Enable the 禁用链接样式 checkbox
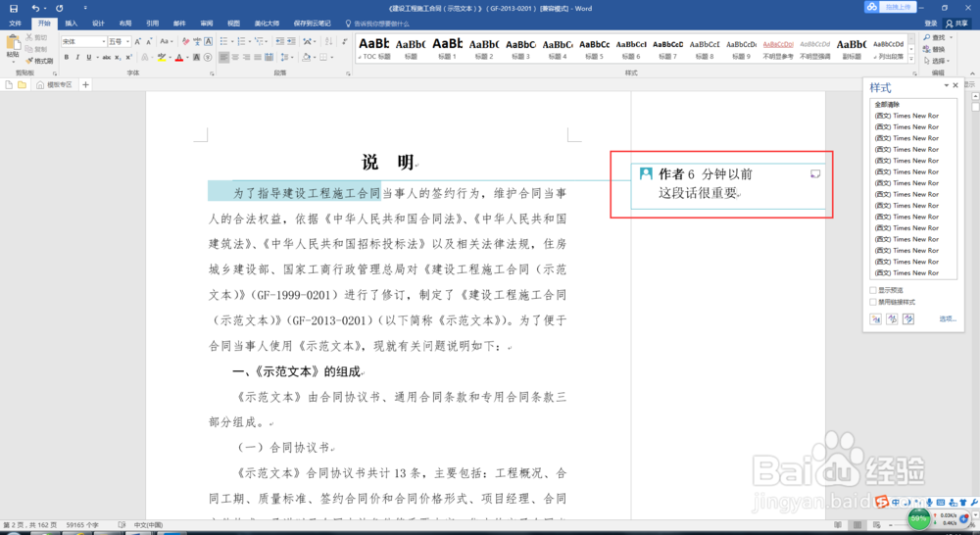980x535 pixels. tap(873, 302)
